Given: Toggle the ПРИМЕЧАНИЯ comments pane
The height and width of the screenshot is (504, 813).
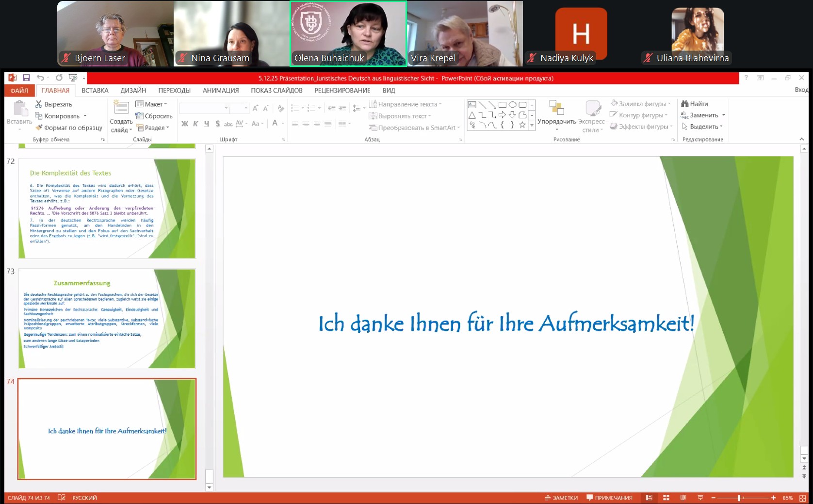Looking at the screenshot, I should tap(609, 498).
